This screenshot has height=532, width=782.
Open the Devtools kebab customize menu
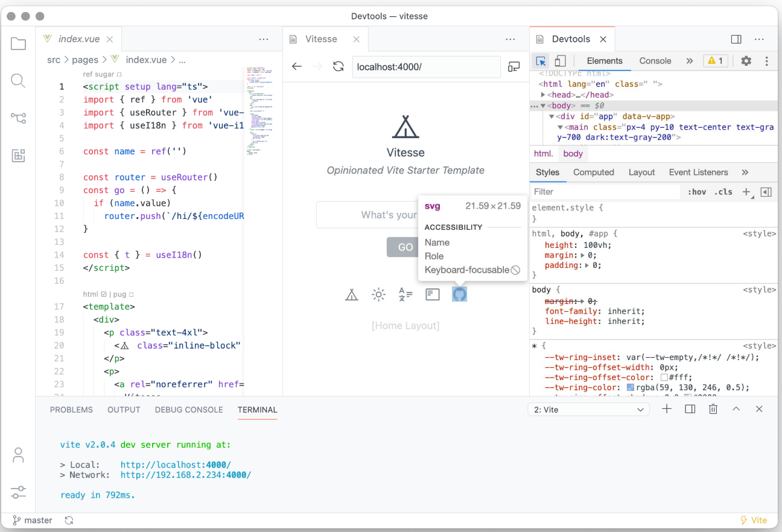(x=767, y=61)
